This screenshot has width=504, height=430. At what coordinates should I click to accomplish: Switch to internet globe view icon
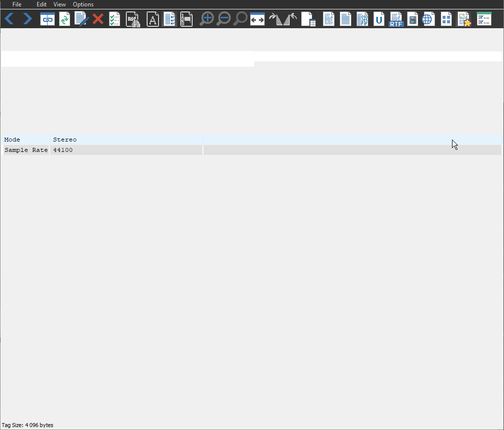pos(428,19)
